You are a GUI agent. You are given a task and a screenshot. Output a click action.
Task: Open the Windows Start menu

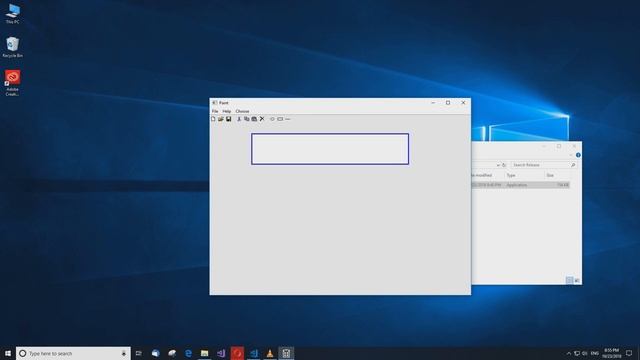coord(8,353)
